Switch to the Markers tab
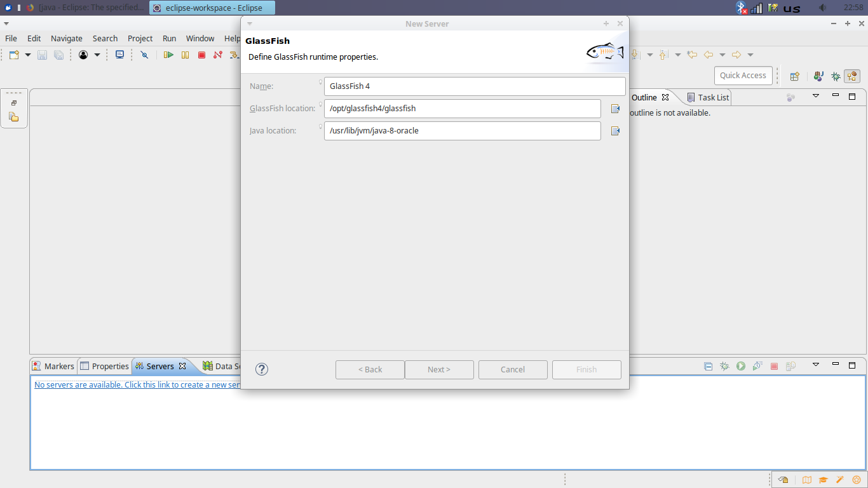Viewport: 868px width, 488px height. pos(53,366)
